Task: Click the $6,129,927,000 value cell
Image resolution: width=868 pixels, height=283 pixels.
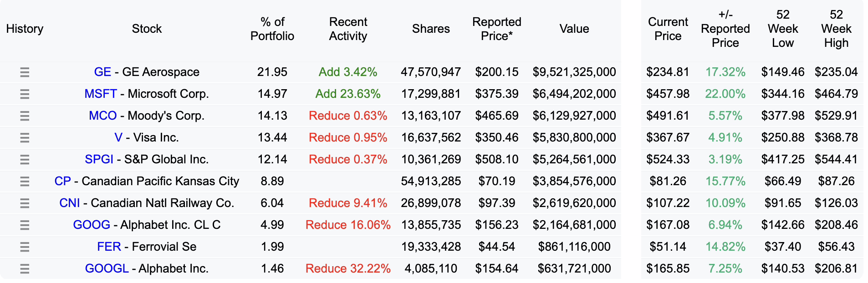Action: (574, 116)
